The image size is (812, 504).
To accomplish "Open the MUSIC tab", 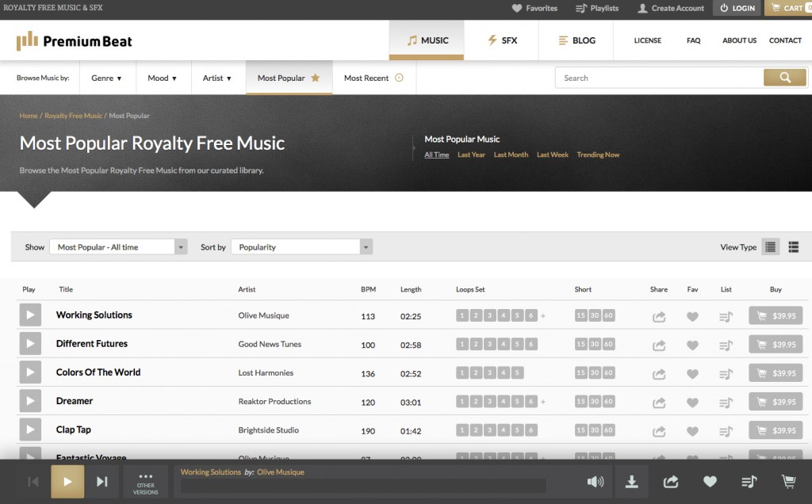I will tap(427, 40).
